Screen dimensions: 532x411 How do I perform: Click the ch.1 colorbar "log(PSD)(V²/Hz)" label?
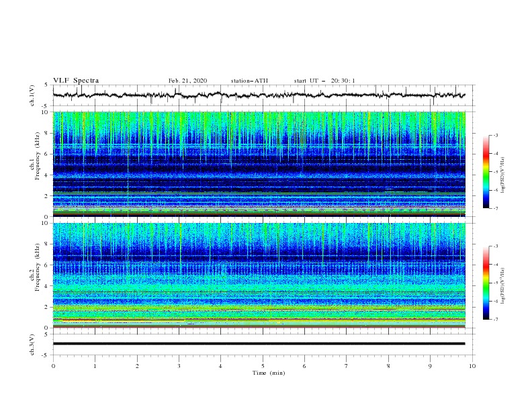tap(503, 175)
